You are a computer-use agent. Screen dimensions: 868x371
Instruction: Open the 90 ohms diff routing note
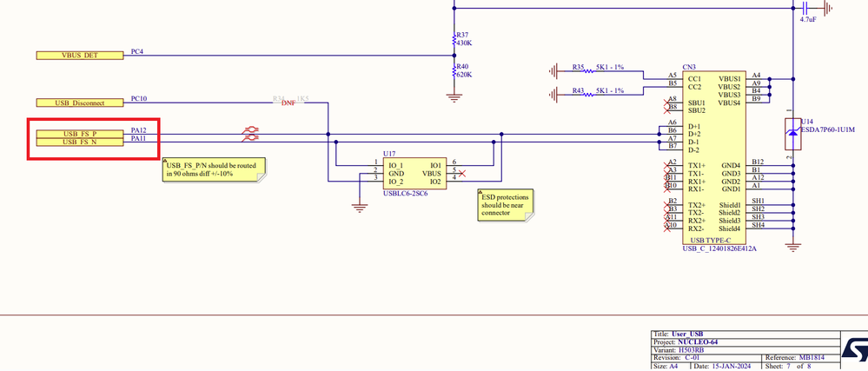(214, 169)
